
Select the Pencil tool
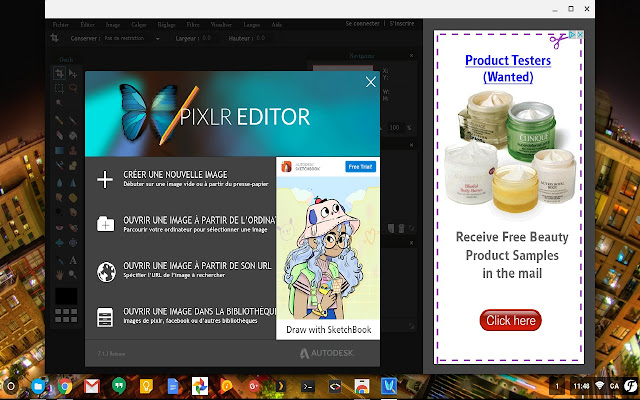coord(60,120)
